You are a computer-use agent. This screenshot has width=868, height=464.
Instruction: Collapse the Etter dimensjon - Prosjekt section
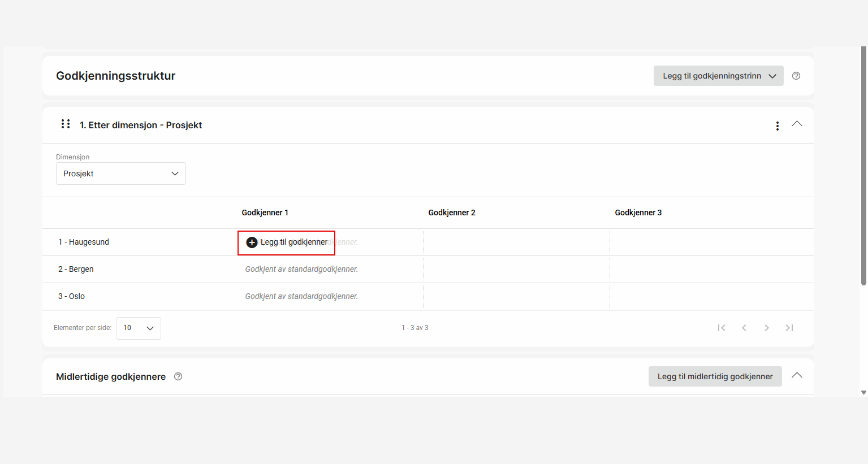pyautogui.click(x=797, y=124)
